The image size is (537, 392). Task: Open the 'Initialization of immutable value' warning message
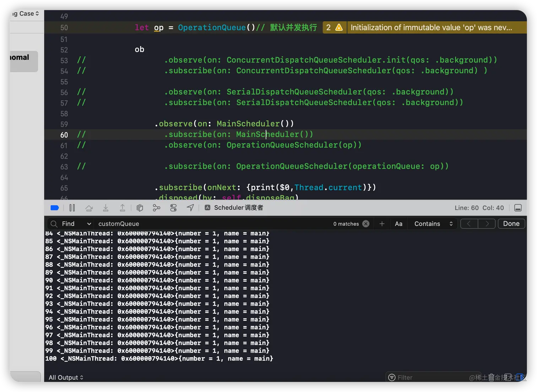click(x=431, y=27)
